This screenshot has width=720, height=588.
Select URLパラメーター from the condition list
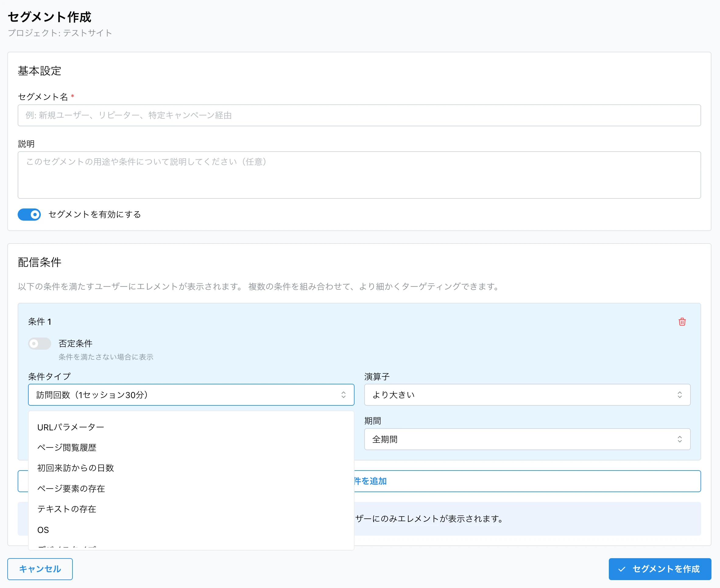[71, 427]
